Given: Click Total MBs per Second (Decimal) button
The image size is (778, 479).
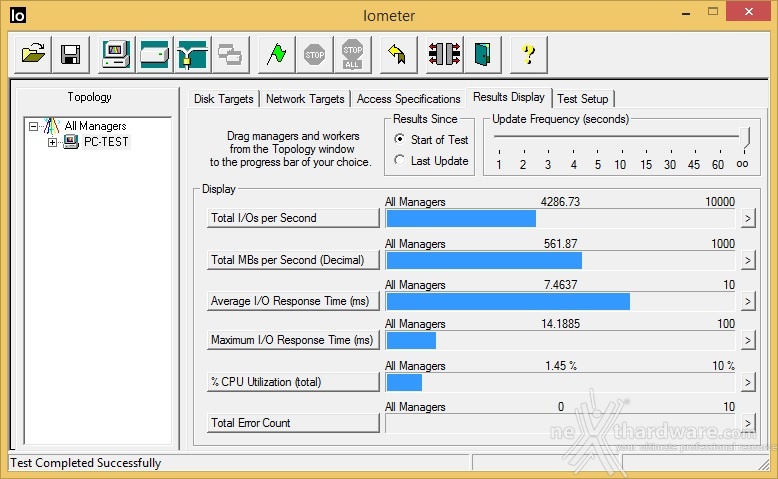Looking at the screenshot, I should (293, 260).
